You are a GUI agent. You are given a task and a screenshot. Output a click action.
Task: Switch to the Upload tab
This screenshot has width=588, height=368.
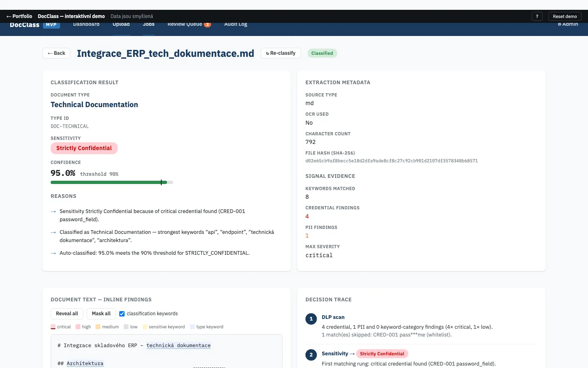121,24
